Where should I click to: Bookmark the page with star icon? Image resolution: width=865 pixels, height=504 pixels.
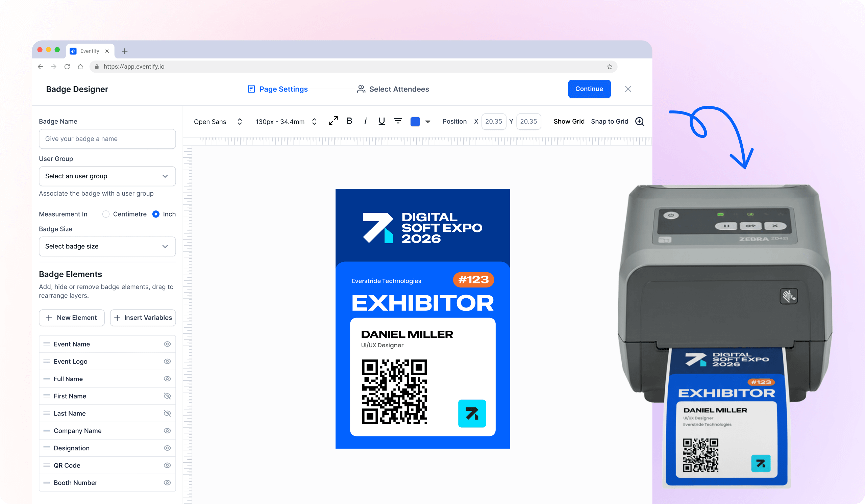(610, 67)
